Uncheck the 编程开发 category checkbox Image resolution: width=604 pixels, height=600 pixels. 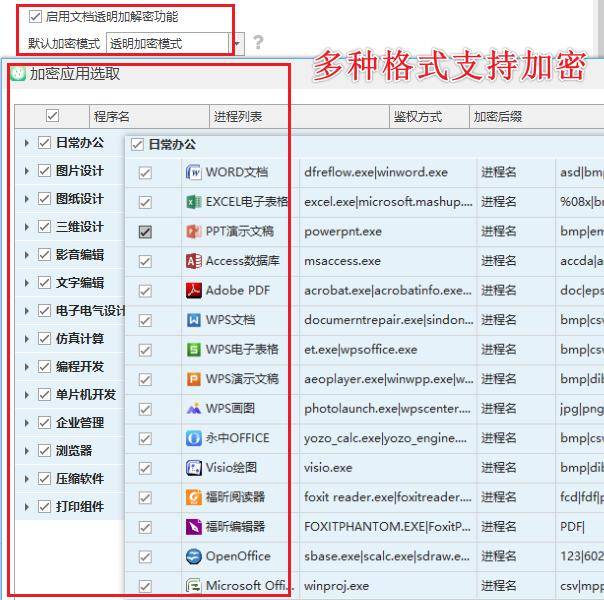[44, 367]
